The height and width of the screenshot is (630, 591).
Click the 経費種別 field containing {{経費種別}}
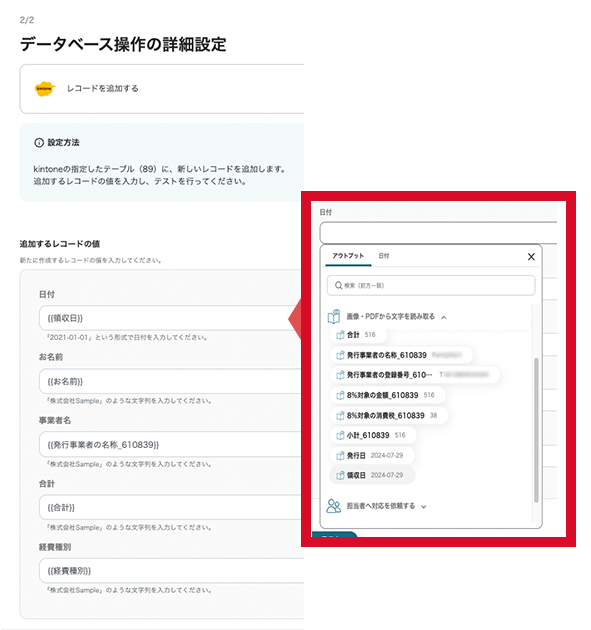click(x=172, y=571)
